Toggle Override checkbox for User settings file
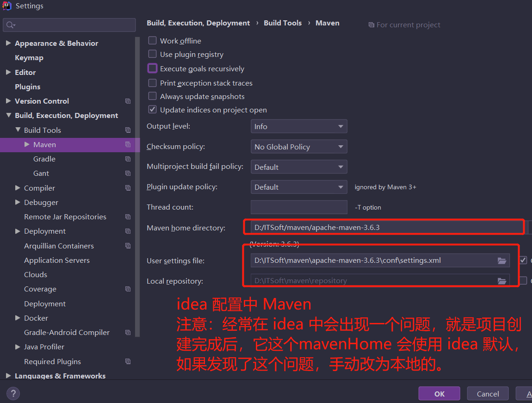Image resolution: width=532 pixels, height=403 pixels. pyautogui.click(x=523, y=260)
